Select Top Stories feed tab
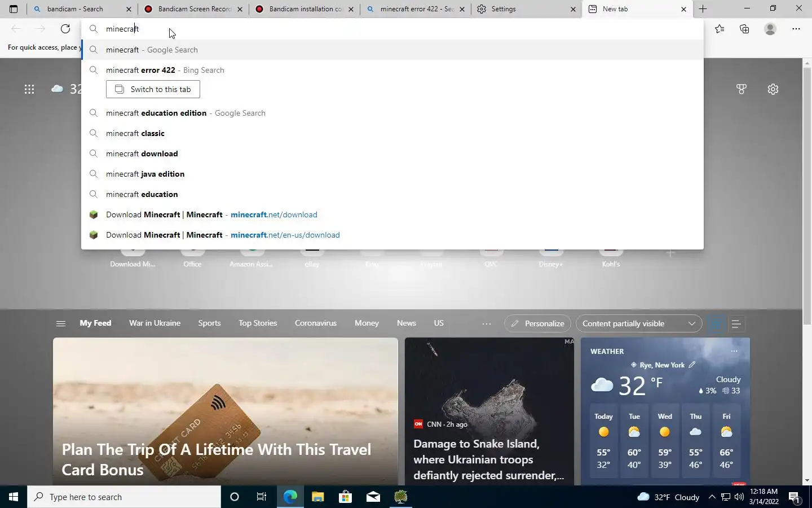Viewport: 812px width, 508px height. [x=258, y=323]
